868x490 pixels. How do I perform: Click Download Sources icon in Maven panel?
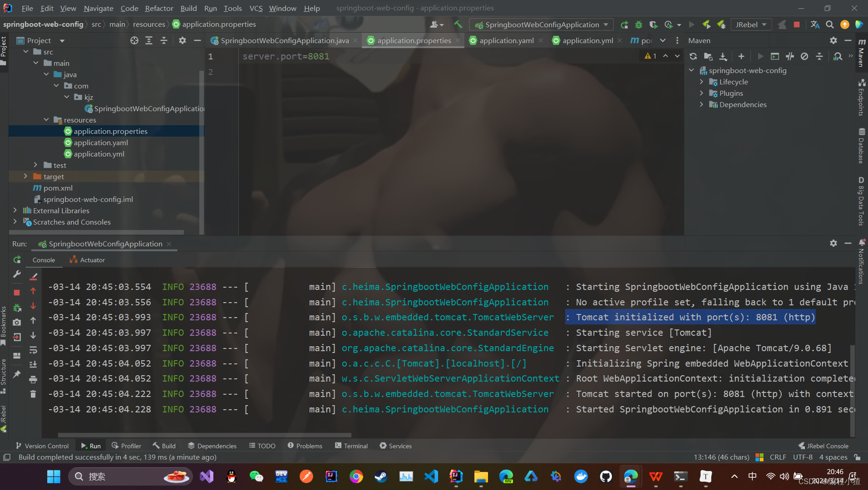pyautogui.click(x=723, y=56)
